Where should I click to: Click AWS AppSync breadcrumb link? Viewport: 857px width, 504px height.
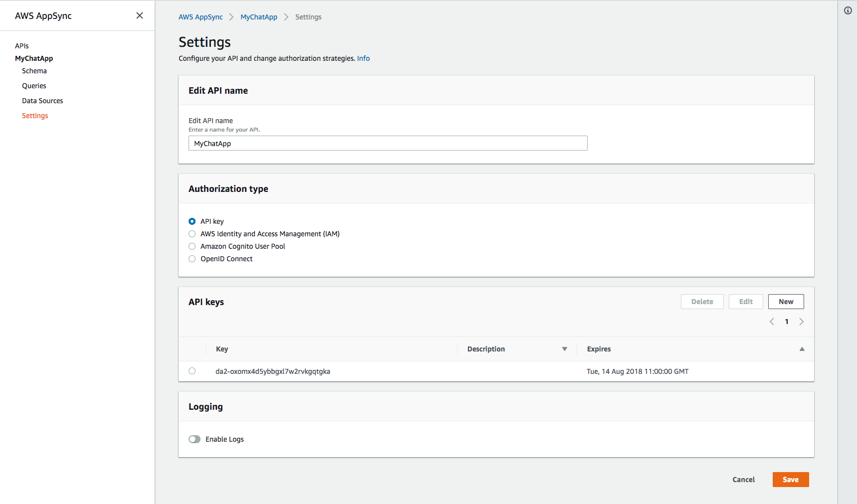coord(201,17)
